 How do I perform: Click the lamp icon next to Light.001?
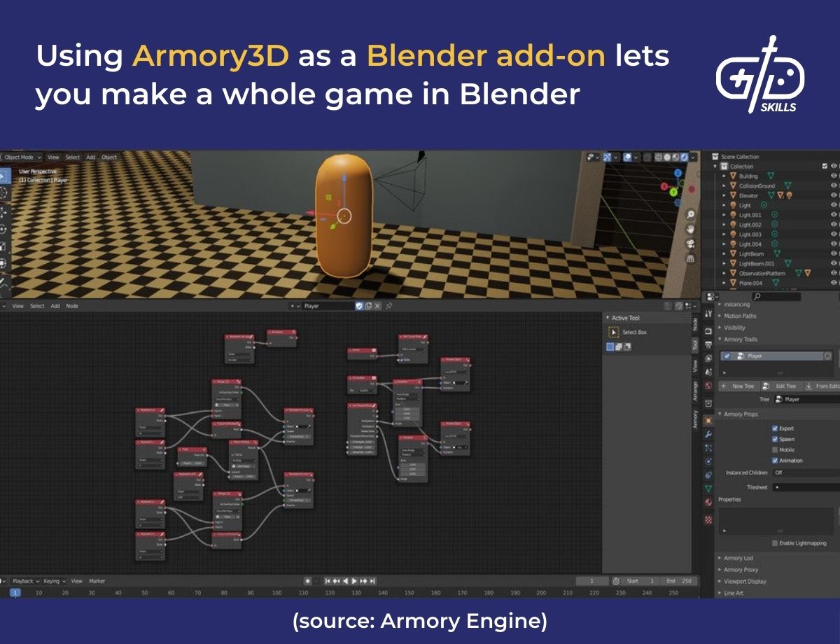tap(733, 215)
